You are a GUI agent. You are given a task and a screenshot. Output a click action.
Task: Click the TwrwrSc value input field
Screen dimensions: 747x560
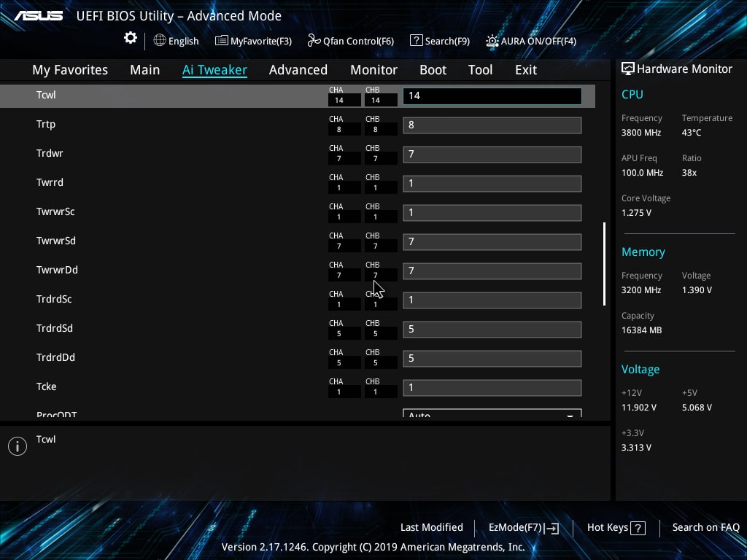pos(492,212)
